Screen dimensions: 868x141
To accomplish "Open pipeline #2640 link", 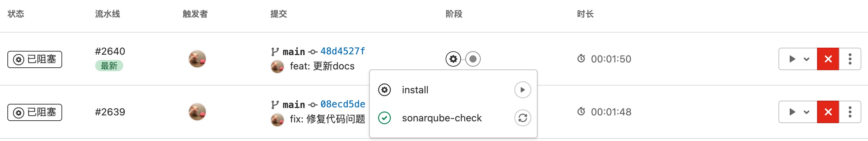I will [110, 51].
